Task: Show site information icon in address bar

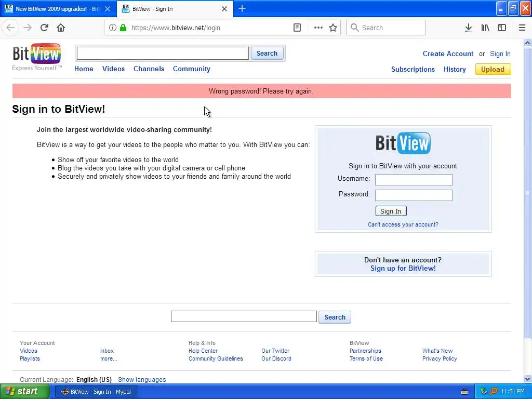Action: point(113,28)
